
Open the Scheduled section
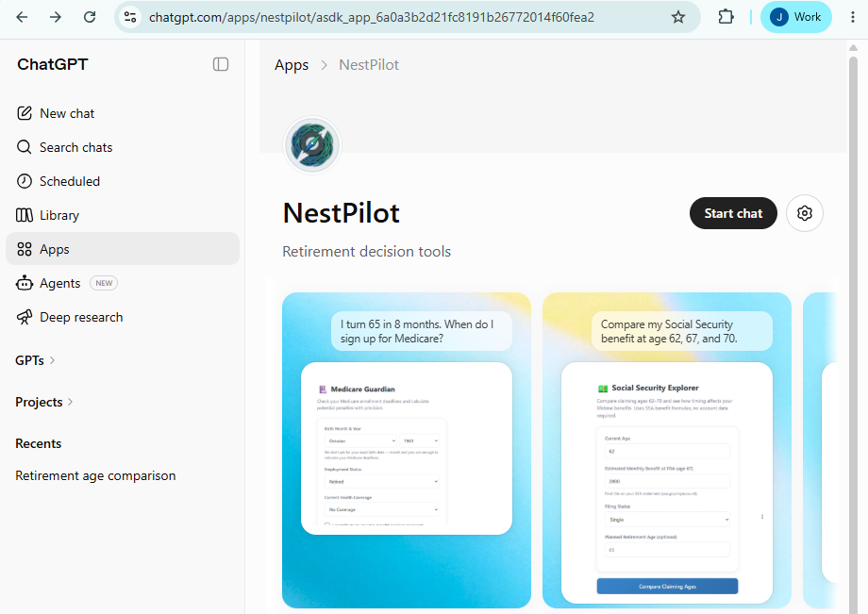(x=123, y=181)
